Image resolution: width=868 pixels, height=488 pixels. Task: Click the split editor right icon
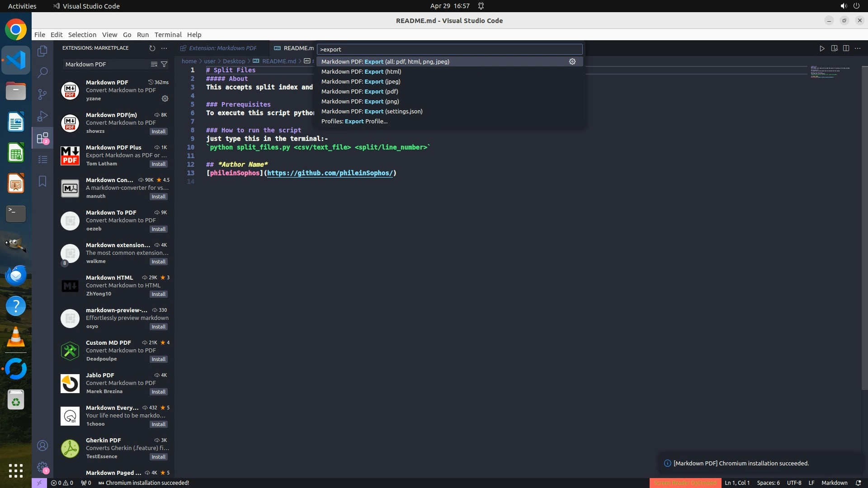click(x=846, y=48)
